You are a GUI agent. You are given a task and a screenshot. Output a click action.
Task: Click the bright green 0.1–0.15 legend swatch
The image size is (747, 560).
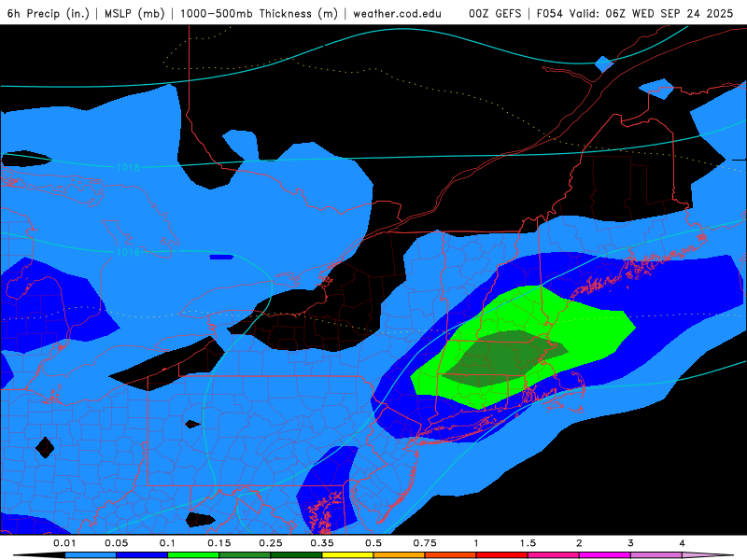tap(193, 555)
